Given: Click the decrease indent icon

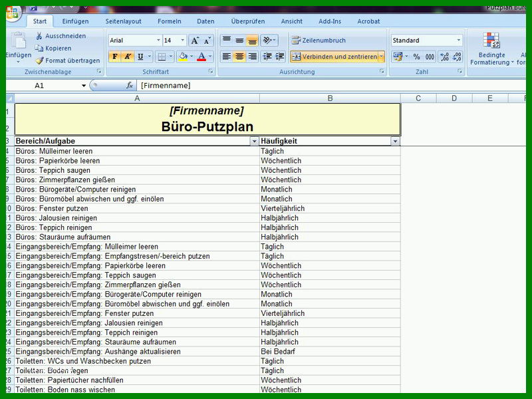Looking at the screenshot, I should tap(267, 57).
